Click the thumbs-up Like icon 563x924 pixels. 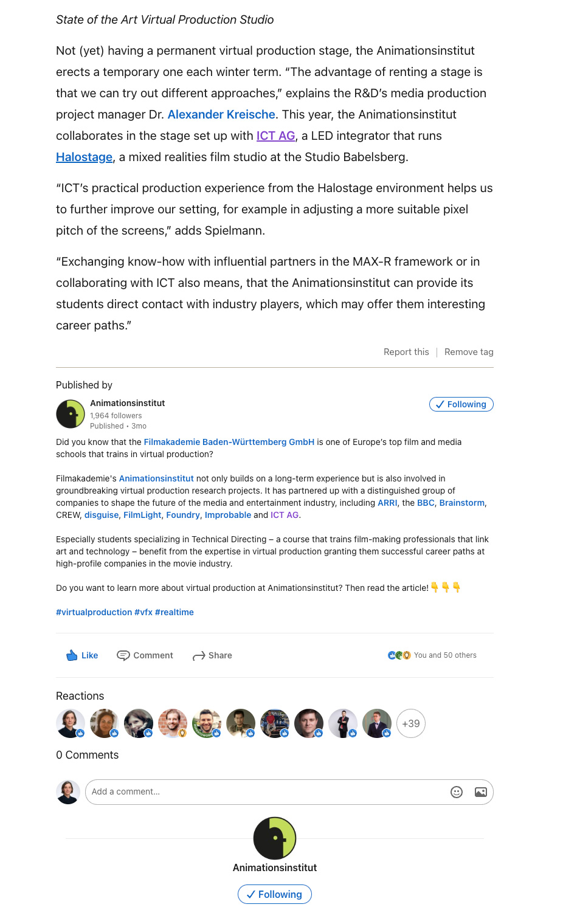[72, 655]
